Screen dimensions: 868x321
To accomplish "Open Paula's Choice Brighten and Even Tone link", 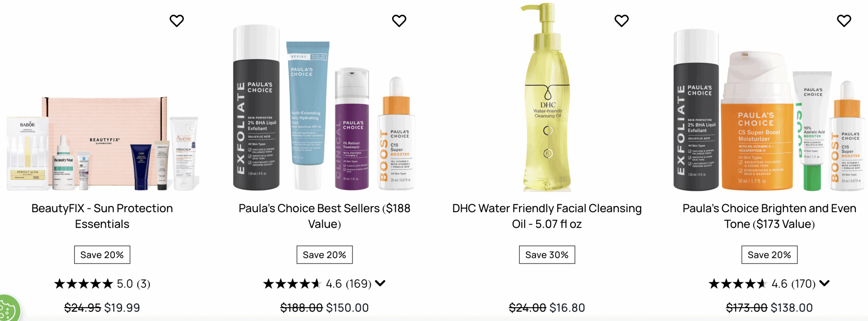I will point(769,216).
